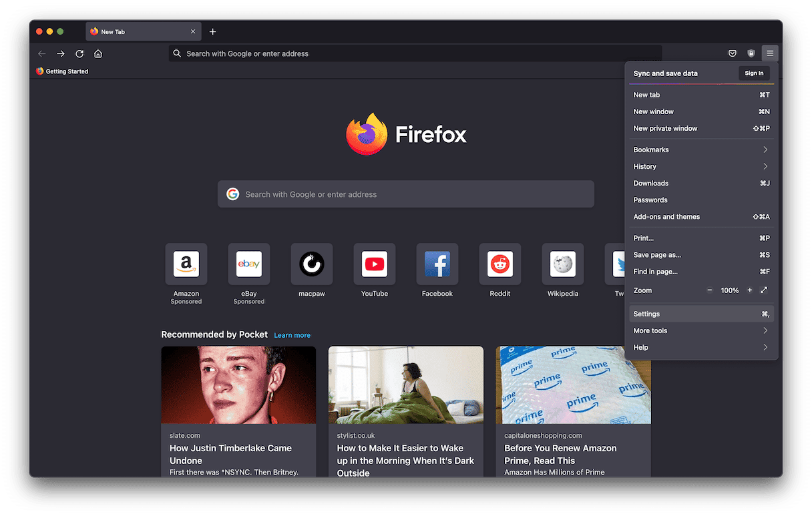The image size is (812, 516).
Task: Select Save page as menu item
Action: pos(701,254)
